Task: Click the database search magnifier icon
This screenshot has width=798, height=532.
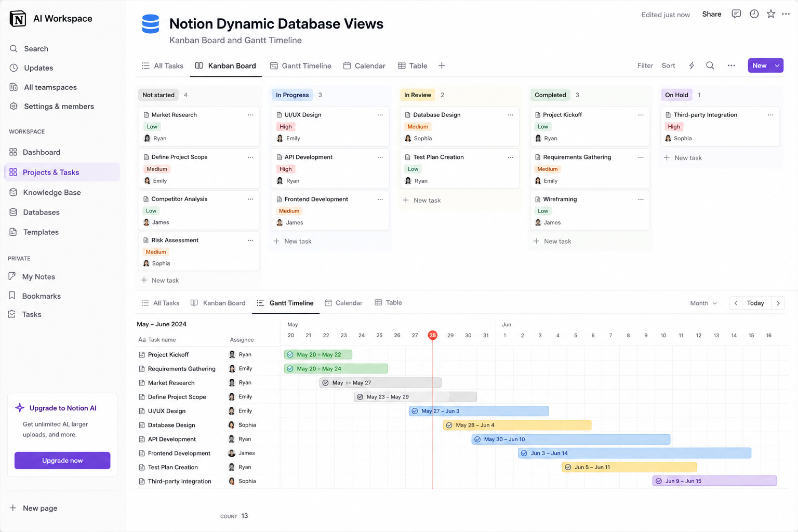Action: point(710,65)
